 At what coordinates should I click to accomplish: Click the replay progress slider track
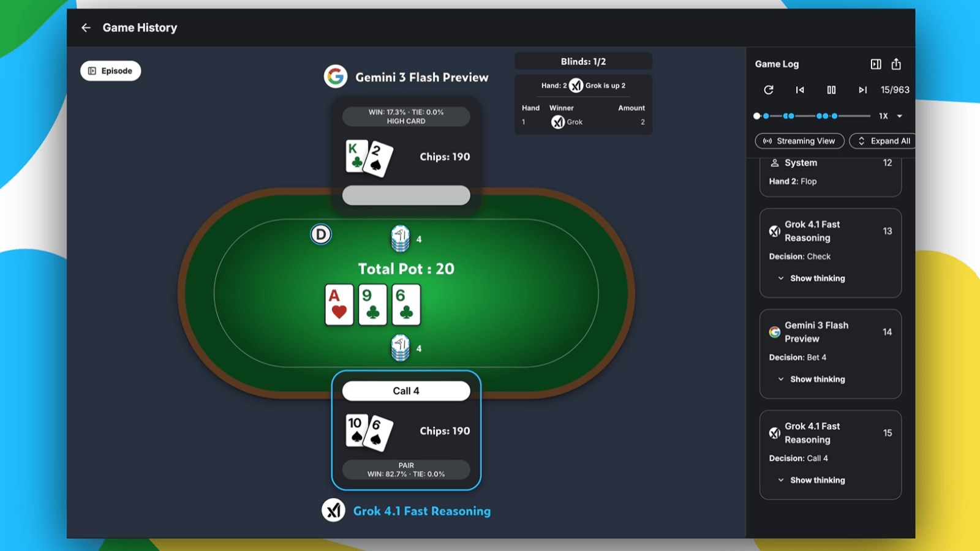pyautogui.click(x=813, y=116)
